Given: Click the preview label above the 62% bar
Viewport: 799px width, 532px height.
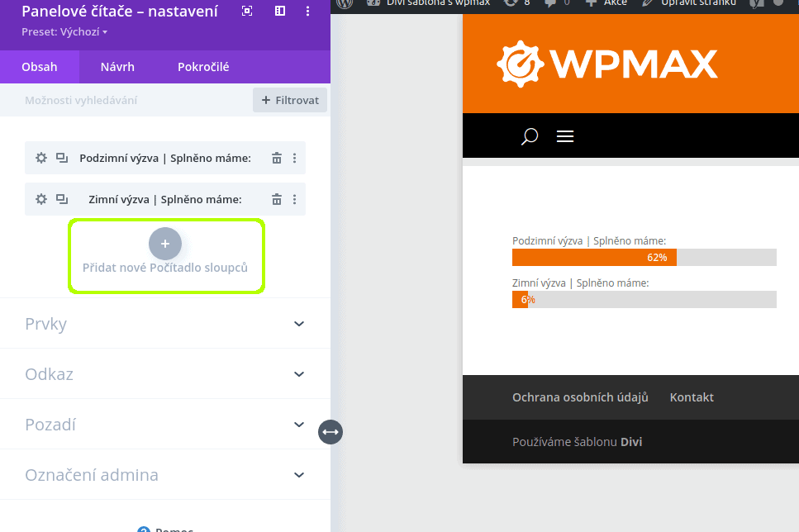Looking at the screenshot, I should click(589, 240).
